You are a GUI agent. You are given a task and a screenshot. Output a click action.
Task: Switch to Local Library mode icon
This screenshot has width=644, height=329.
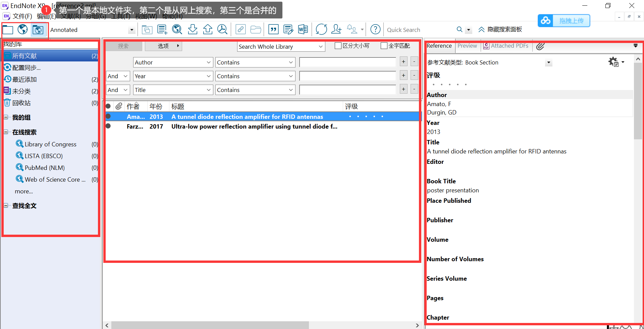8,30
